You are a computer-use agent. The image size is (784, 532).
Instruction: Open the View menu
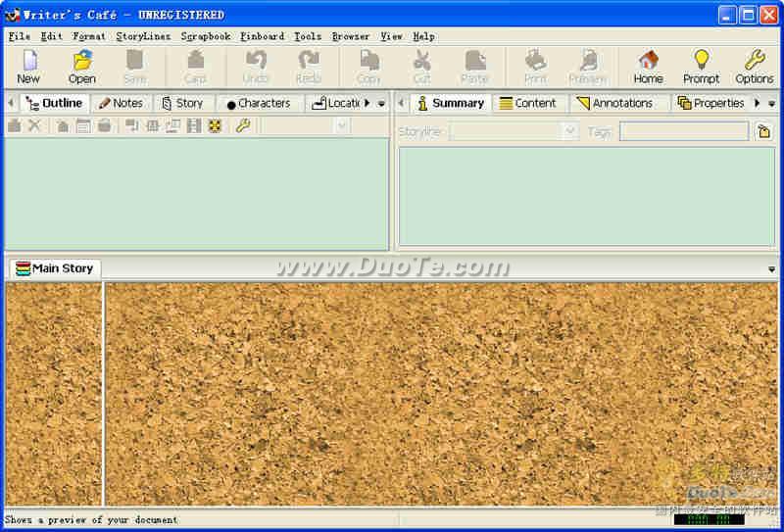pyautogui.click(x=391, y=36)
